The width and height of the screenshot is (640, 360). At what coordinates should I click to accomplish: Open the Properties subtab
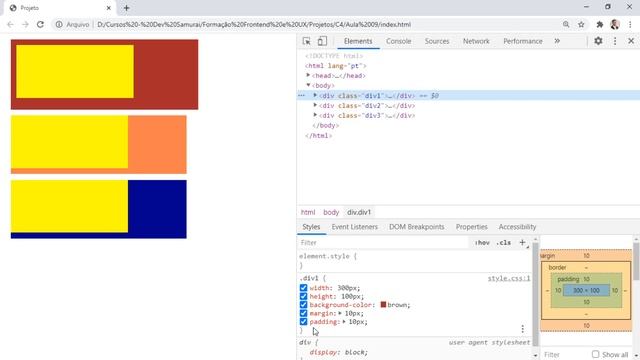pos(471,227)
